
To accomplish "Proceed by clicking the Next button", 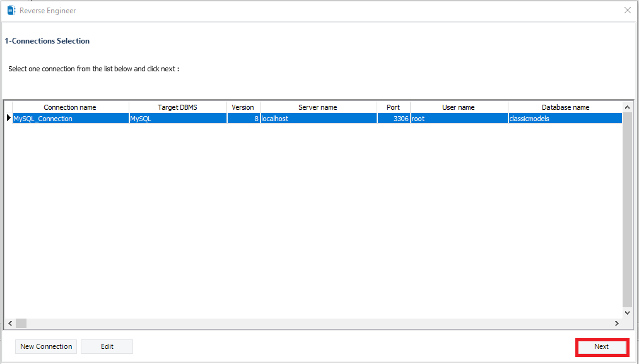I will click(601, 346).
